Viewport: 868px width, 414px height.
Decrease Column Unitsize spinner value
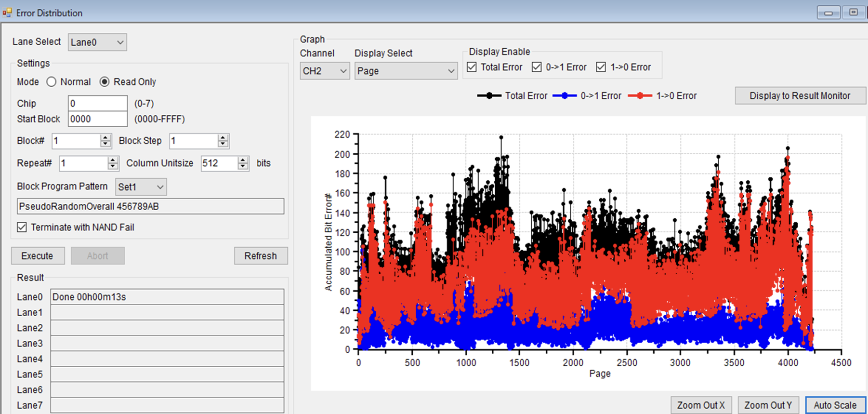(x=243, y=166)
